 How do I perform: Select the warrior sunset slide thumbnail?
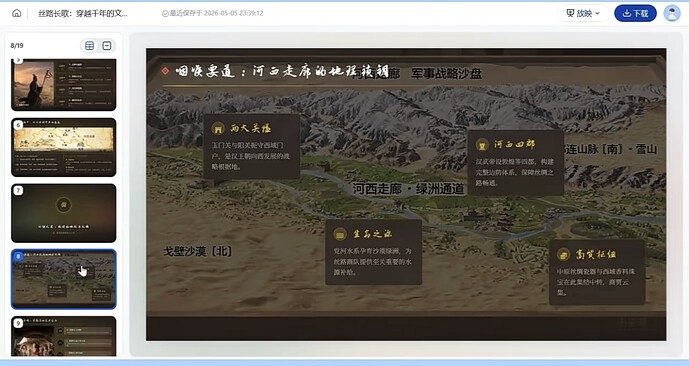coord(64,85)
